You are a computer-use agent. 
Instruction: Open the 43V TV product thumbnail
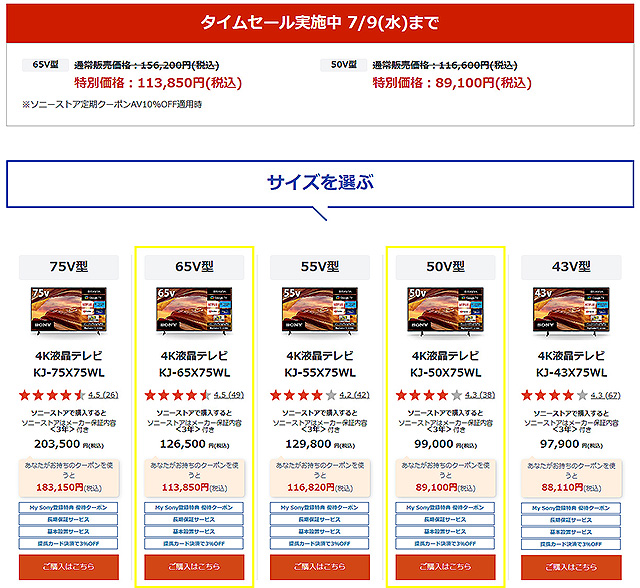point(571,311)
